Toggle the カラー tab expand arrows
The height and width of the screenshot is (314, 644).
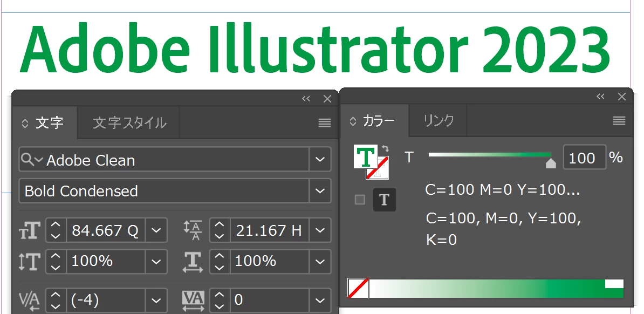(x=353, y=121)
